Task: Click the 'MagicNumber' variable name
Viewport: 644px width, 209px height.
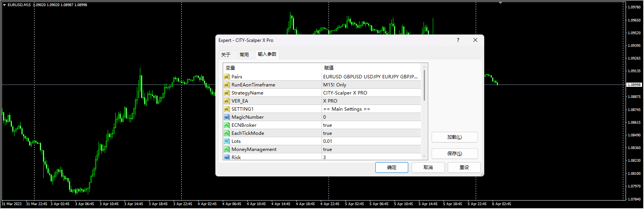Action: coord(248,117)
